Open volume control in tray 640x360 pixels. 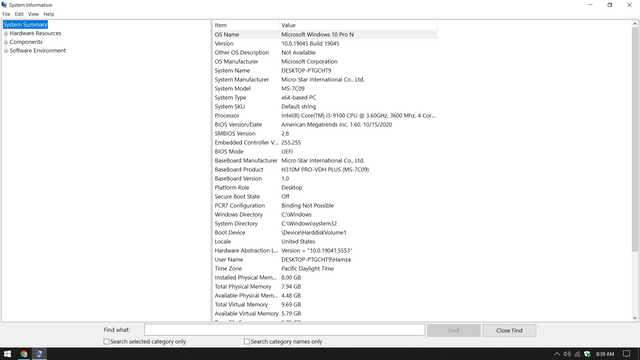(x=567, y=354)
